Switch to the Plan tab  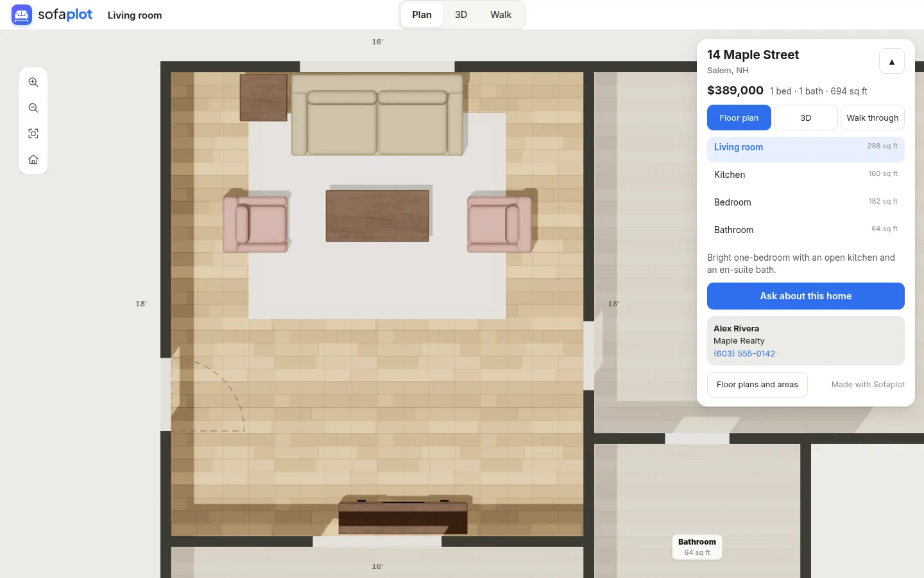[x=422, y=15]
